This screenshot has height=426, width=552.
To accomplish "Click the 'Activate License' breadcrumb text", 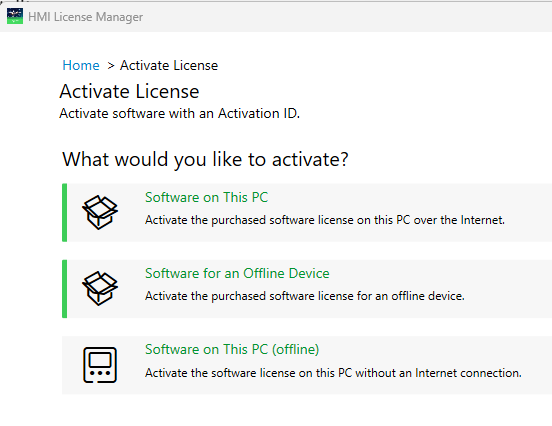I will click(x=169, y=65).
